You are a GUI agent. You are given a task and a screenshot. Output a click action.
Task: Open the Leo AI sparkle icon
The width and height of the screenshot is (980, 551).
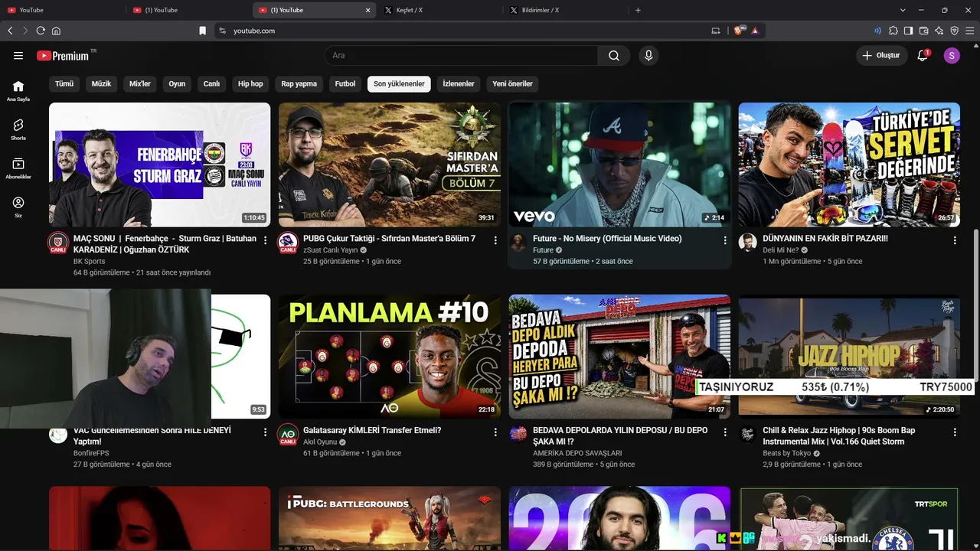point(939,31)
